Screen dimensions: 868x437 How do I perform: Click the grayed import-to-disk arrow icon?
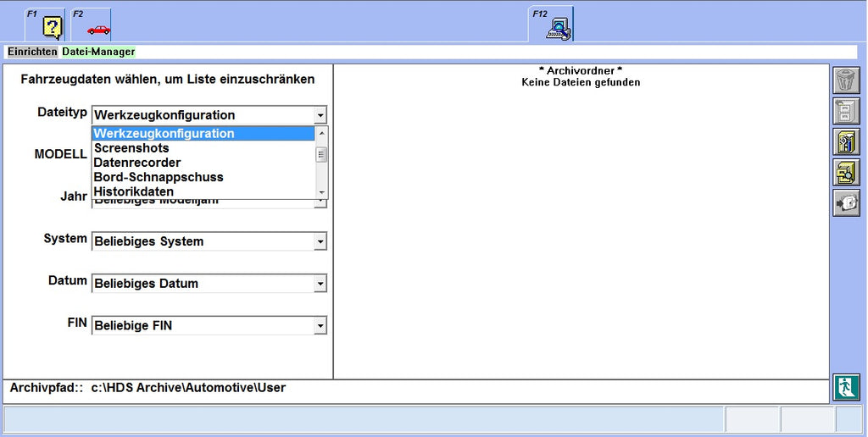click(x=847, y=203)
